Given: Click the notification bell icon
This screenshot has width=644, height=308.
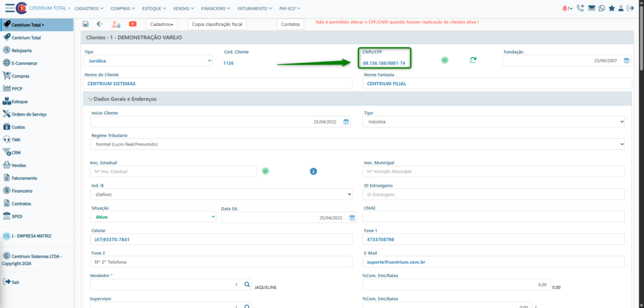Looking at the screenshot, I should pyautogui.click(x=565, y=8).
